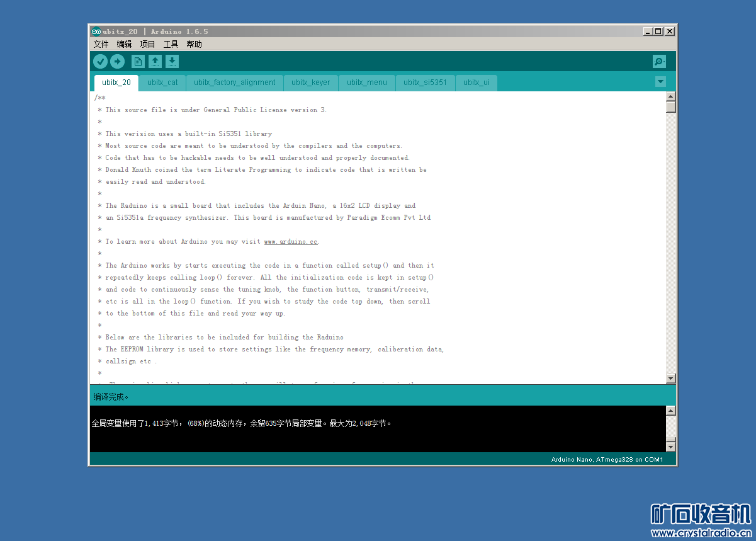Create a new sketch with the page icon

point(138,61)
